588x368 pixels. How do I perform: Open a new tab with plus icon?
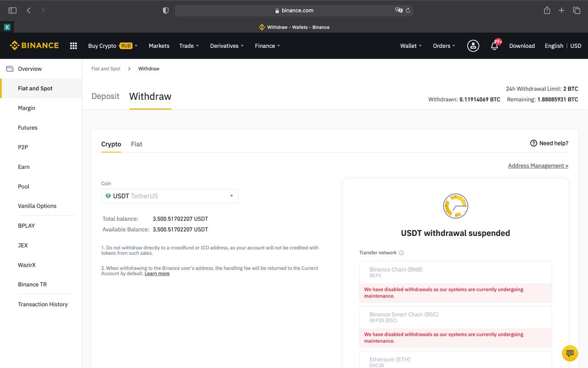click(561, 10)
